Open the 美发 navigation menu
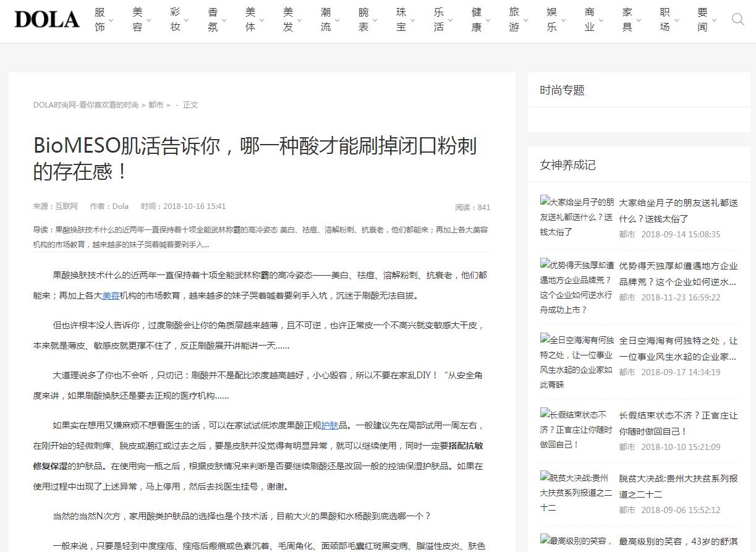This screenshot has height=552, width=756. point(288,19)
